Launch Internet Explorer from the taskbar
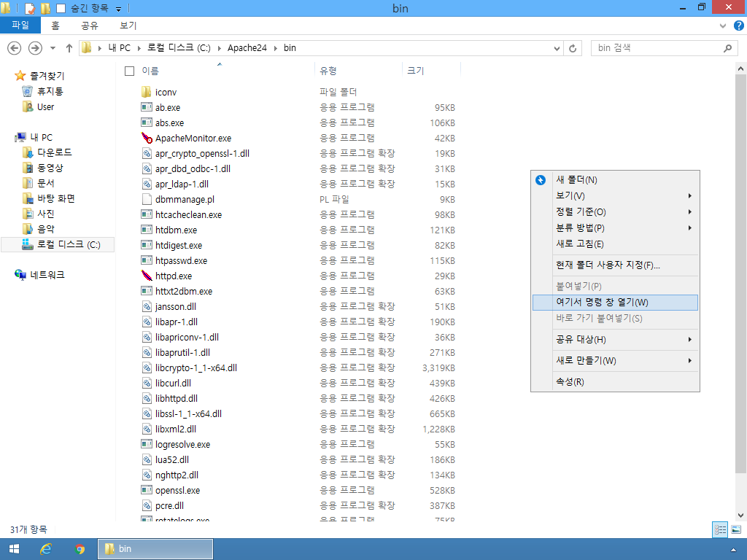The height and width of the screenshot is (560, 747). 47,548
